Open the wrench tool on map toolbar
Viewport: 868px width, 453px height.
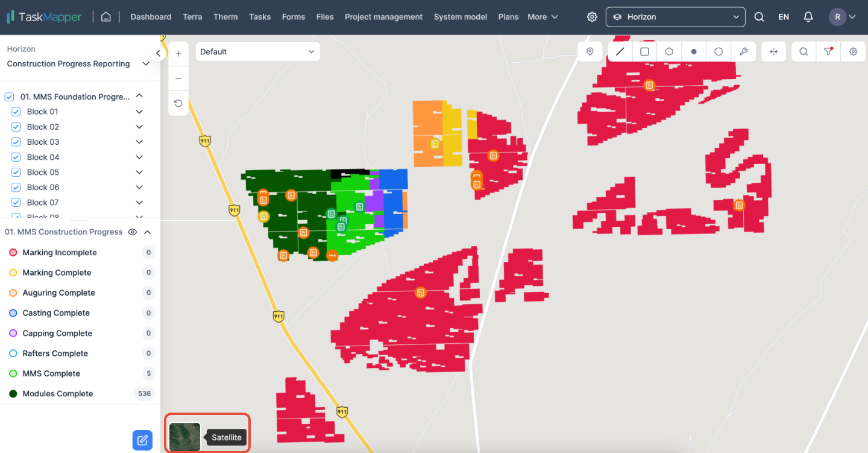pos(743,52)
